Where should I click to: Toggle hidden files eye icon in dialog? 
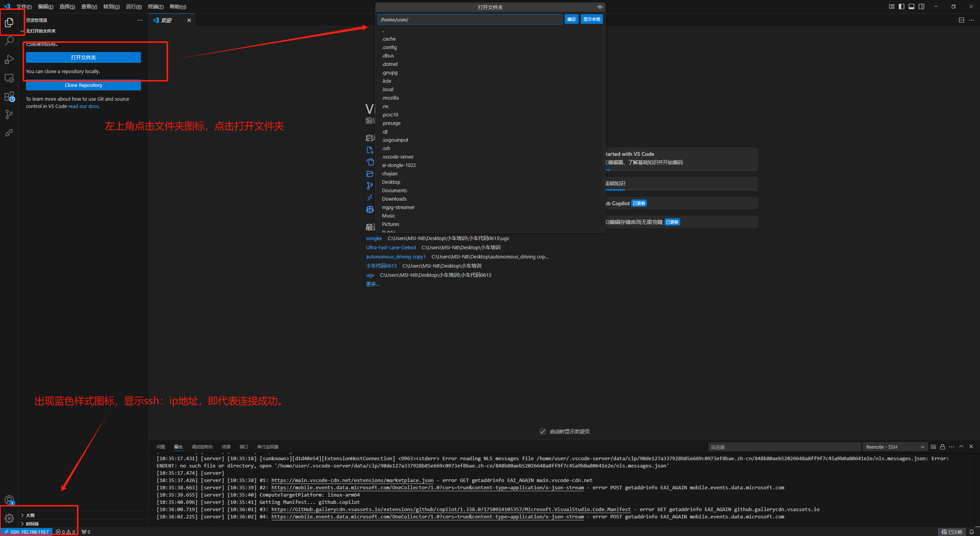599,7
